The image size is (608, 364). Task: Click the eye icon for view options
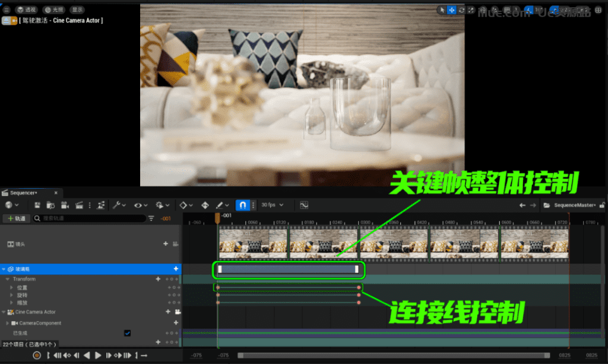pos(137,205)
